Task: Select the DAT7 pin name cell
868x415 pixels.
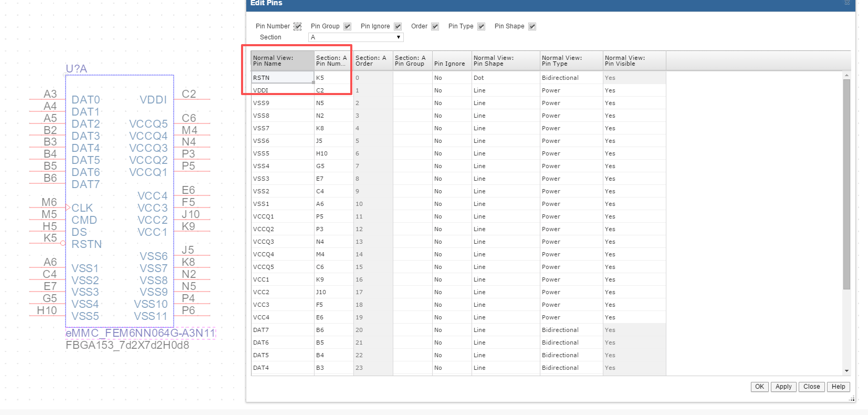Action: (283, 330)
